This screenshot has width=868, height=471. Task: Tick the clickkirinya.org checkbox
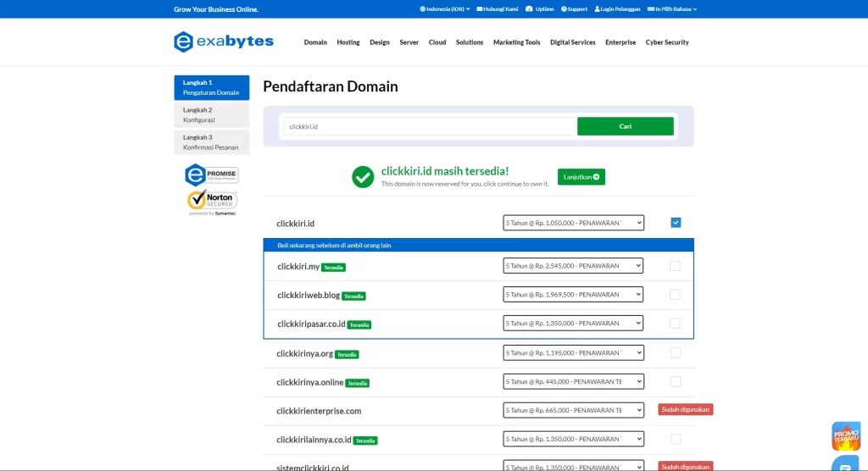pyautogui.click(x=676, y=352)
